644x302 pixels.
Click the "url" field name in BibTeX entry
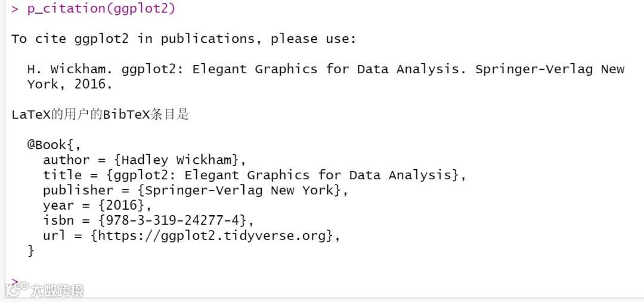tap(54, 236)
